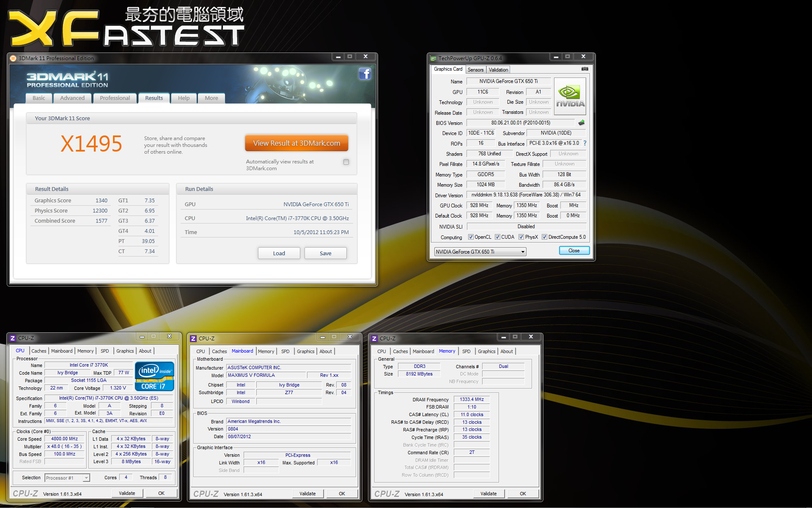Click the Bus Interface question mark icon

click(x=585, y=143)
